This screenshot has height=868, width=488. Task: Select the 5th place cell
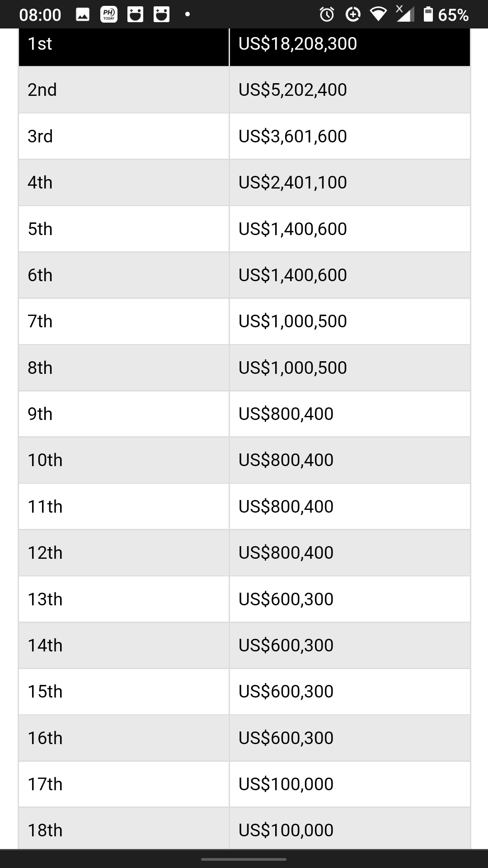(x=124, y=229)
